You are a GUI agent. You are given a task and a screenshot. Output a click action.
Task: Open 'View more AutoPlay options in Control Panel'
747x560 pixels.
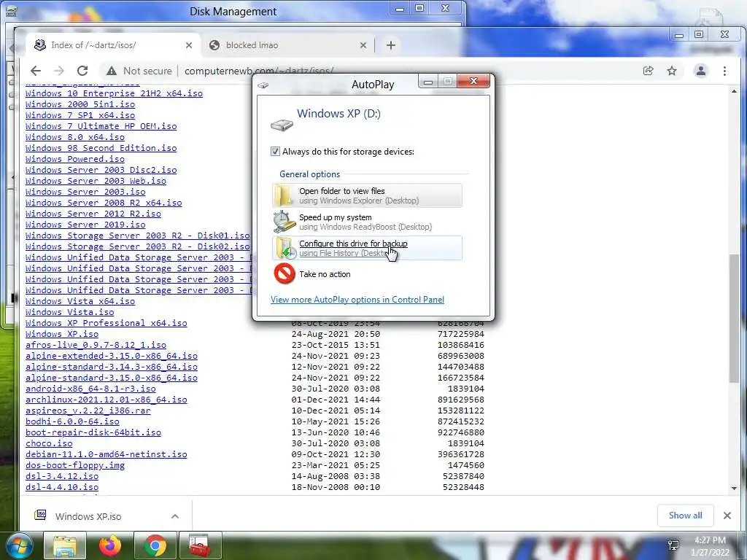357,300
